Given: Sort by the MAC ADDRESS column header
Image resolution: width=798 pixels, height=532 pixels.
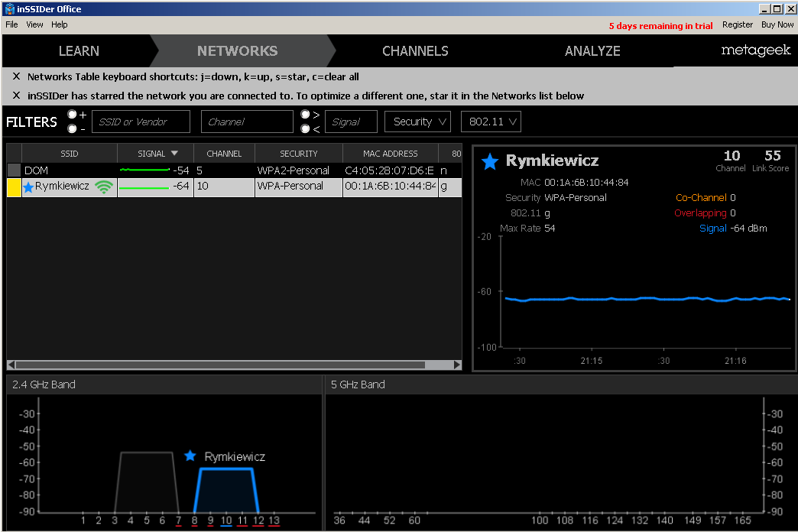Looking at the screenshot, I should pyautogui.click(x=391, y=153).
